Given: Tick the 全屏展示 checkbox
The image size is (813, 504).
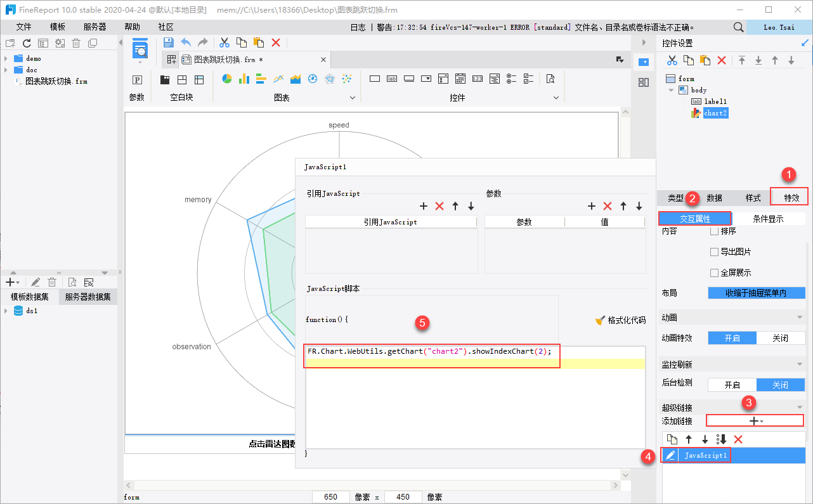Looking at the screenshot, I should tap(714, 273).
